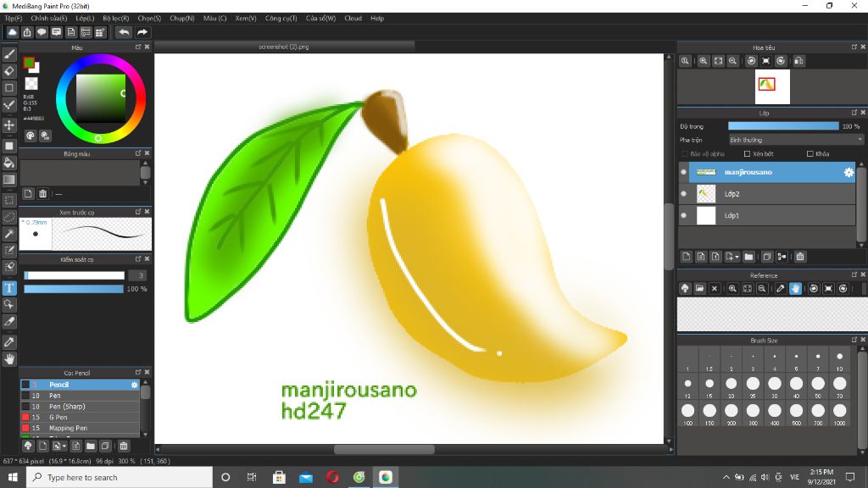The height and width of the screenshot is (488, 868).
Task: Delete palette color with trash icon
Action: [x=42, y=194]
